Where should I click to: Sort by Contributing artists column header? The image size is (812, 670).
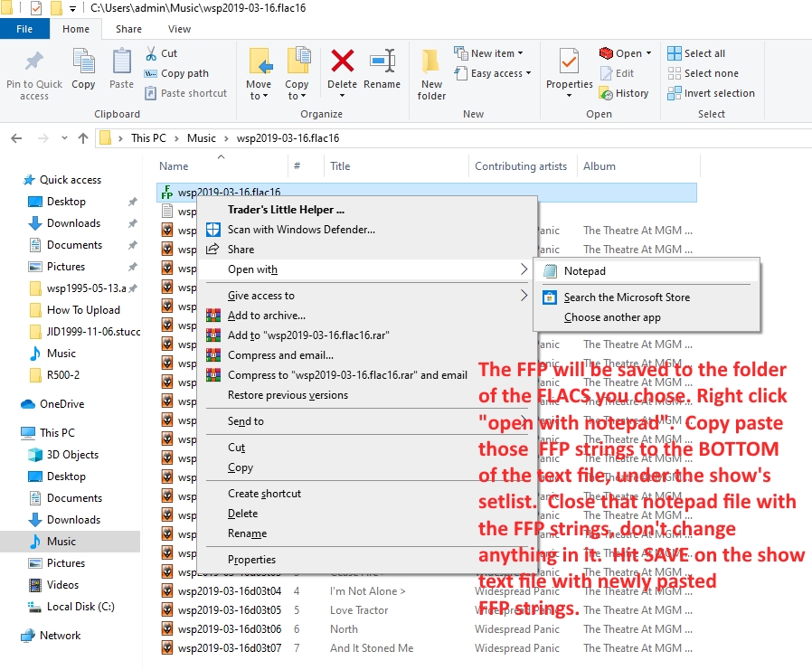[521, 166]
